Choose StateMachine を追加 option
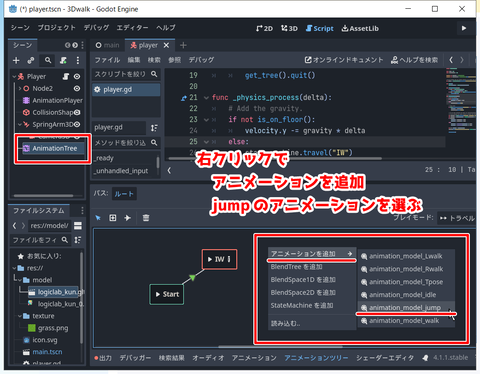Viewport: 480px width, 374px height. point(312,305)
